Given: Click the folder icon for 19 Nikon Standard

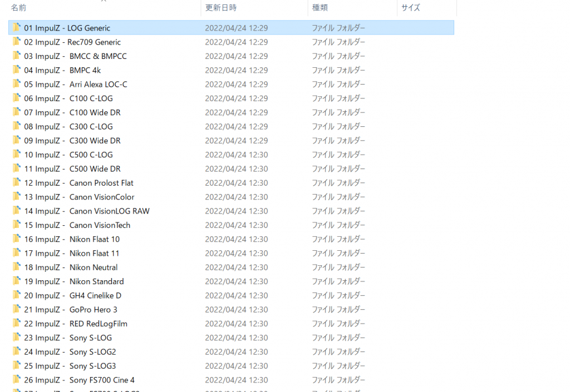Looking at the screenshot, I should tap(17, 281).
